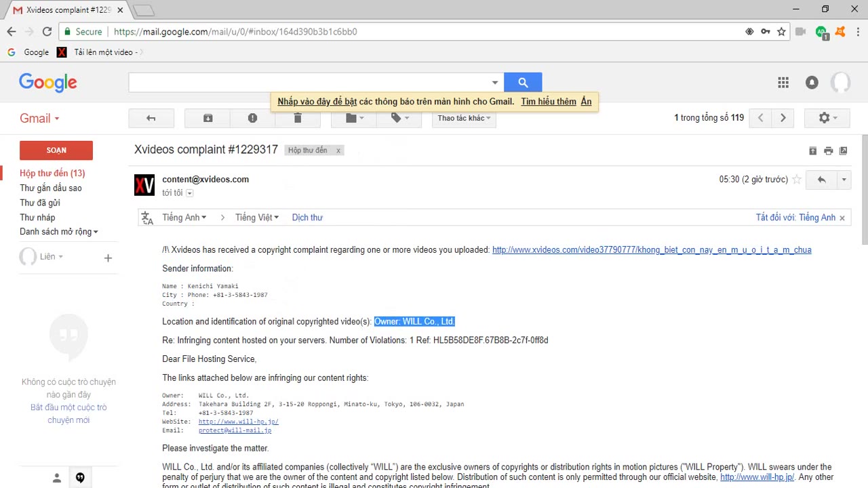
Task: Hide notification banner with 'Ẩn'
Action: click(586, 102)
